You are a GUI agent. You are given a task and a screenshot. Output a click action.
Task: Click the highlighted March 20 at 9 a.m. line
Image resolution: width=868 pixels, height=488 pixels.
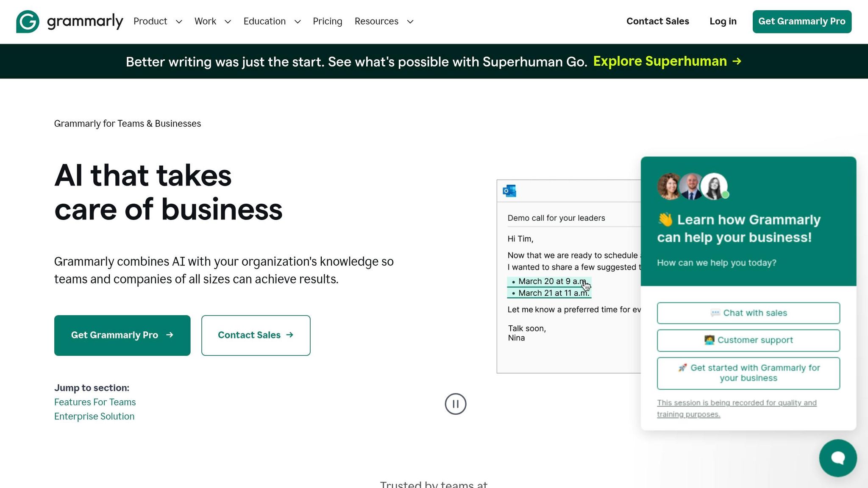pyautogui.click(x=549, y=281)
